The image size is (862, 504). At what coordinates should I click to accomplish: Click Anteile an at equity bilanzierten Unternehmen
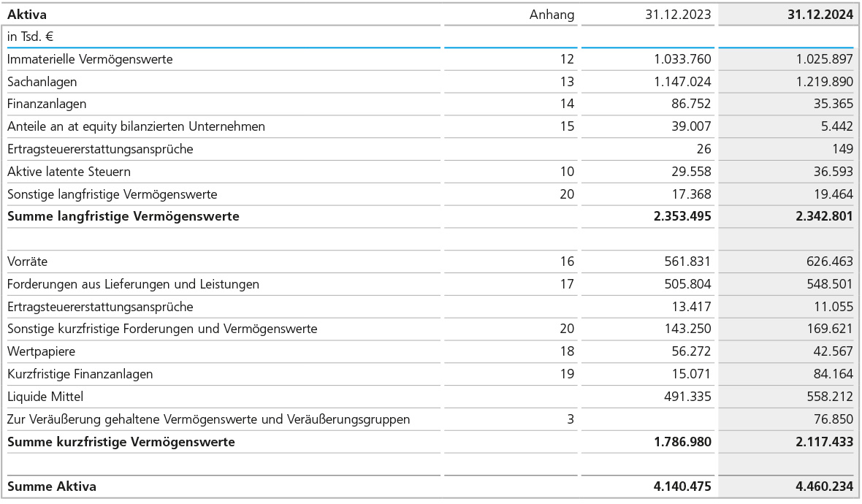coord(136,126)
